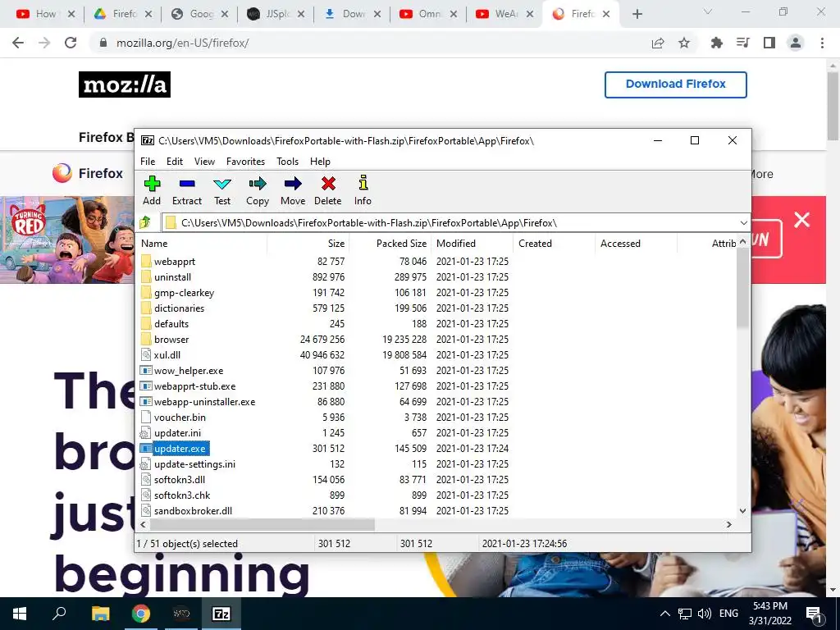Select the xul.dll file icon
This screenshot has width=840, height=630.
click(x=146, y=354)
